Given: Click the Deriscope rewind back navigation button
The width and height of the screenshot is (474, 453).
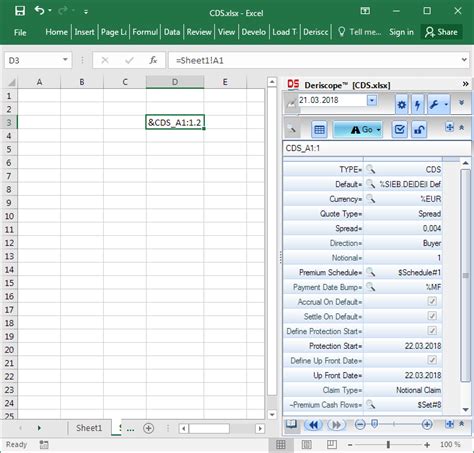Looking at the screenshot, I should click(313, 425).
